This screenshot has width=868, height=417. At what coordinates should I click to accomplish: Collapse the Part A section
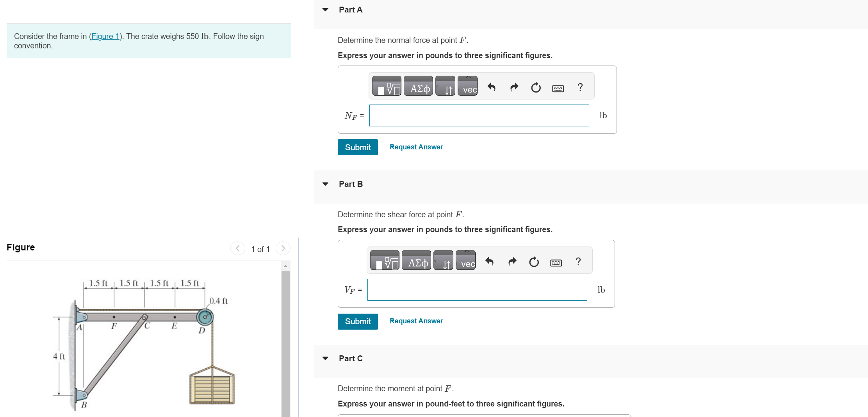(x=325, y=10)
